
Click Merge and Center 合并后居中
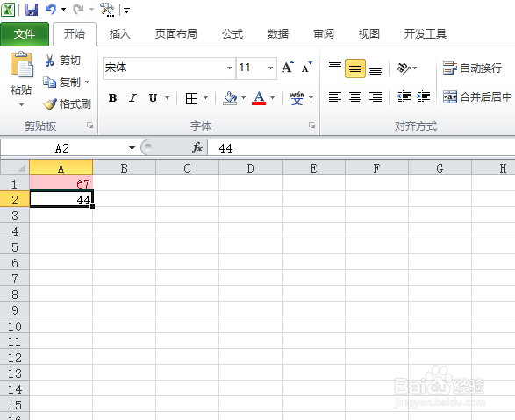coord(477,97)
